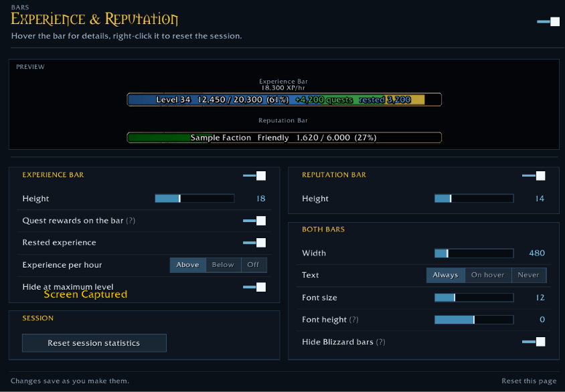Image resolution: width=565 pixels, height=392 pixels.
Task: Set Text display to Never
Action: point(529,275)
